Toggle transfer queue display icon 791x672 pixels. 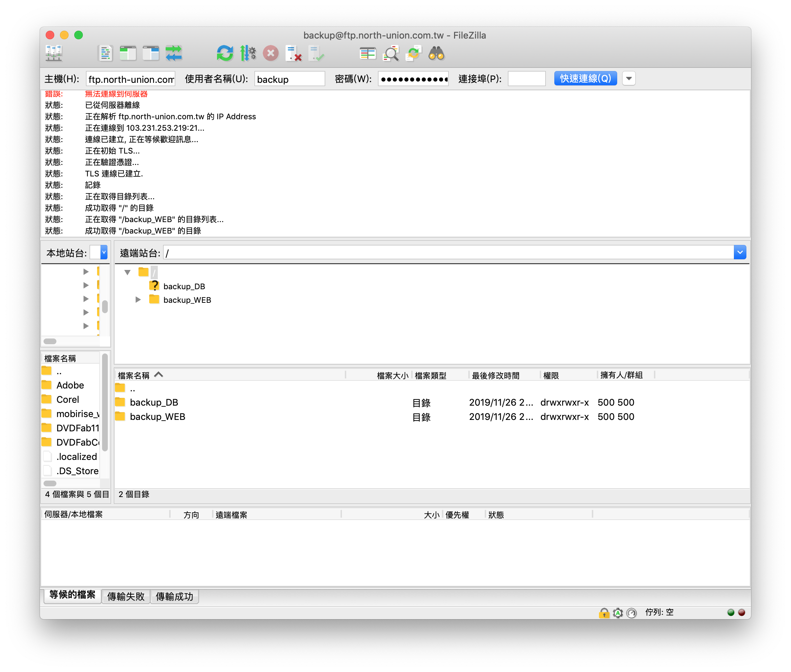click(174, 53)
